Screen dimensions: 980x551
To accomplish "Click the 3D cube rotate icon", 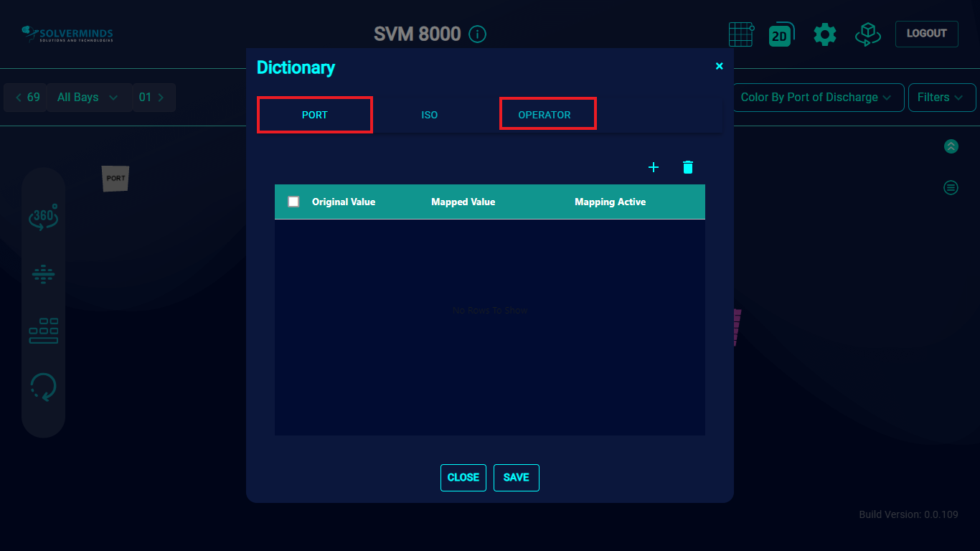I will (868, 34).
